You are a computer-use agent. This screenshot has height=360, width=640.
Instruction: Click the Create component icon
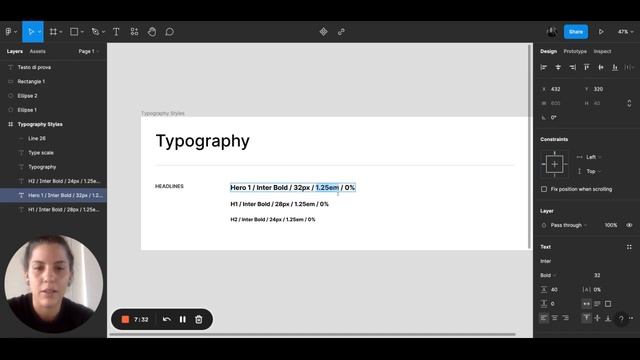[x=323, y=31]
